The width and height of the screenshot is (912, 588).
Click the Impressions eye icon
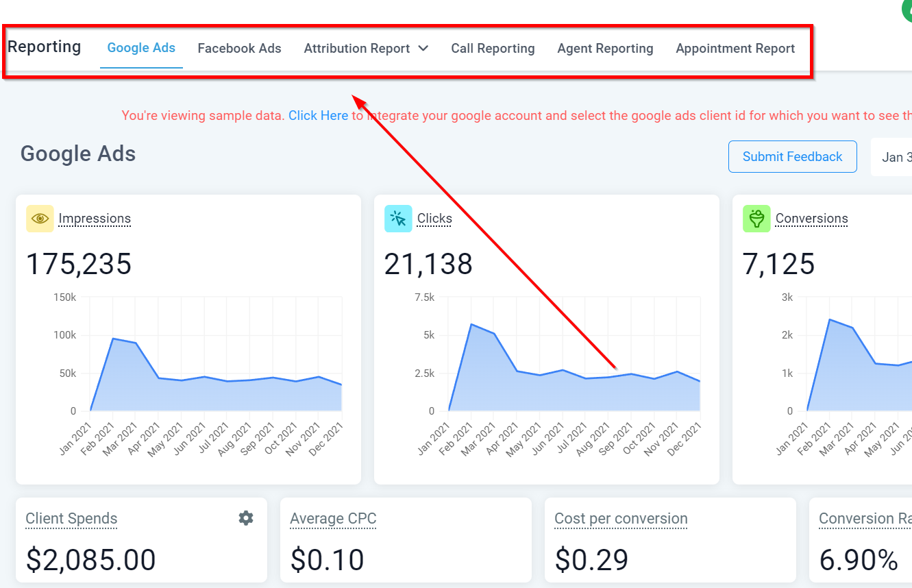coord(40,219)
